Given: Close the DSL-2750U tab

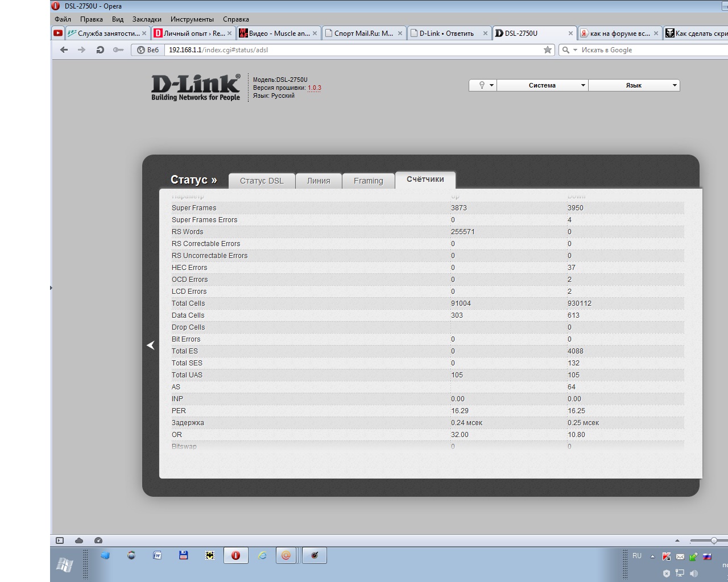Looking at the screenshot, I should click(571, 34).
